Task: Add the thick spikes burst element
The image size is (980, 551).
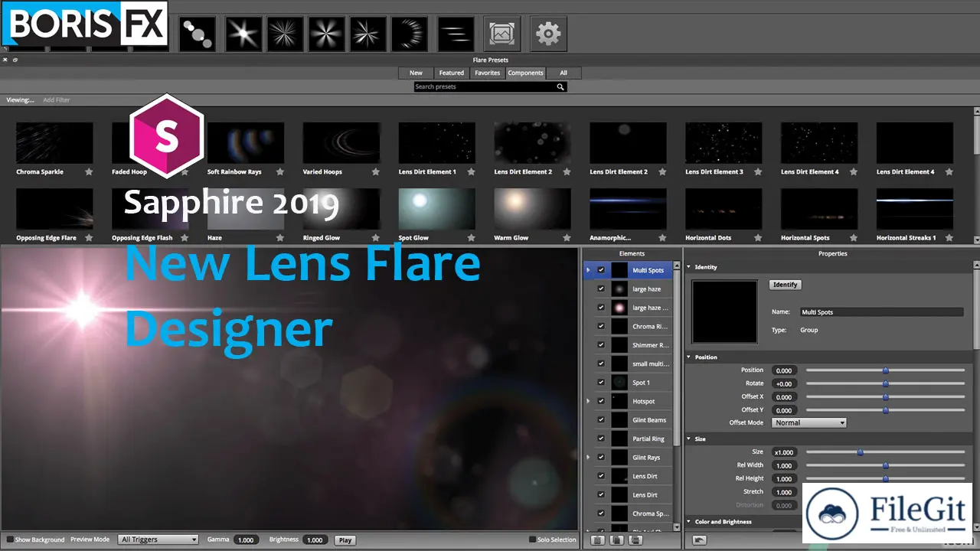Action: (x=326, y=34)
